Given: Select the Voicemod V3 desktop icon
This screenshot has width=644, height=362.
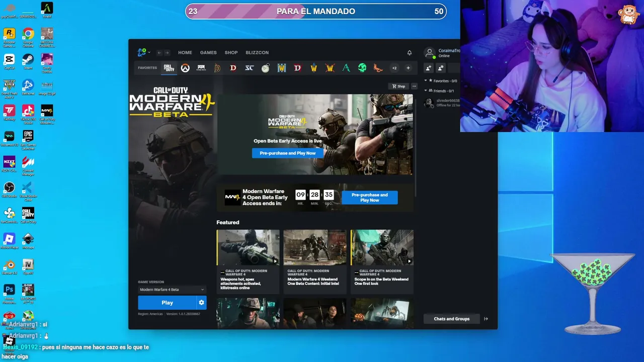Looking at the screenshot, I should [9, 139].
